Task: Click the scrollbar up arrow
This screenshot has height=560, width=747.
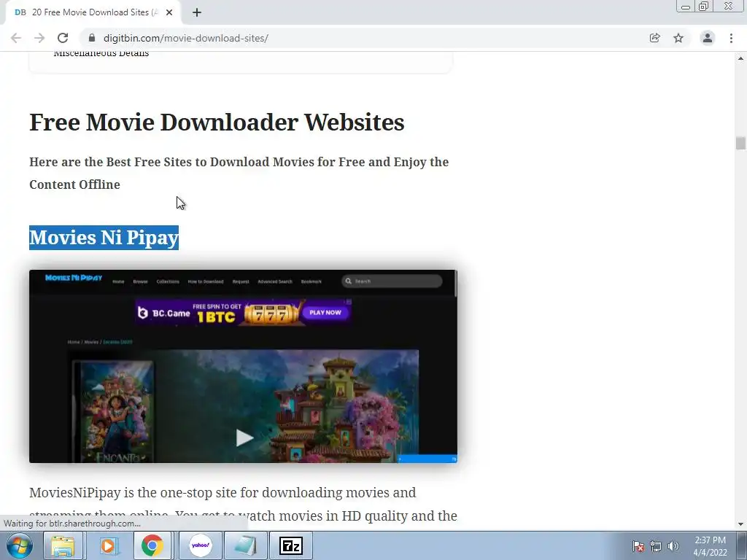Action: [x=740, y=58]
